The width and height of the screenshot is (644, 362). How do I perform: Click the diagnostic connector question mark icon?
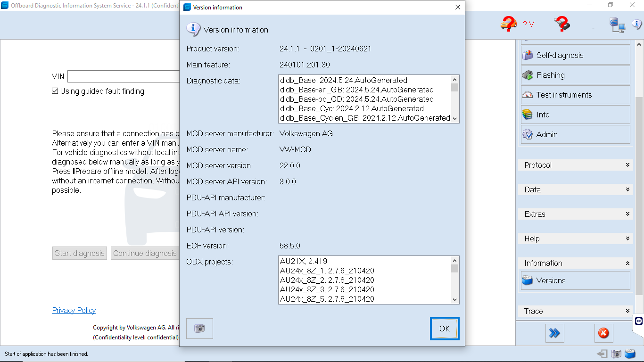562,24
